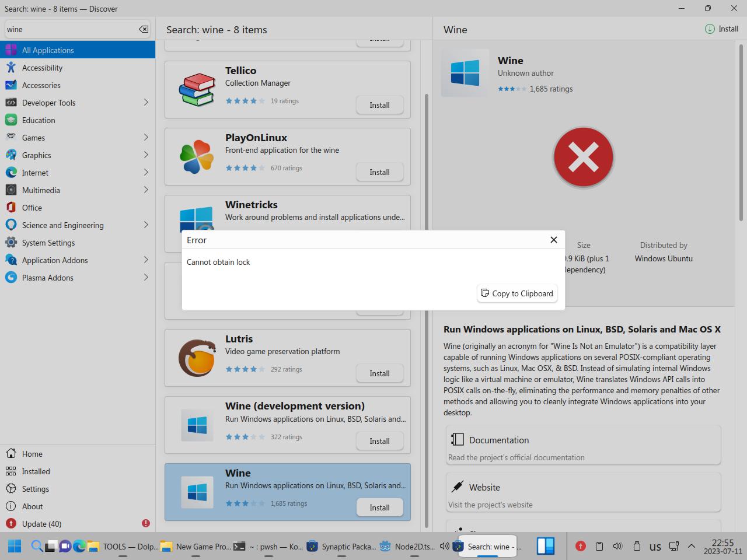This screenshot has height=560, width=747.
Task: Install Lutris
Action: (x=379, y=373)
